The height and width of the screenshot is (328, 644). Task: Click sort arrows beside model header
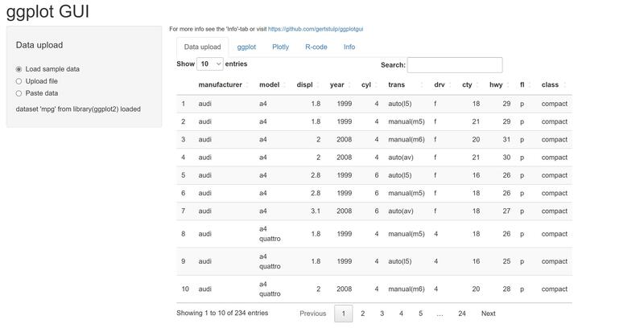[284, 85]
